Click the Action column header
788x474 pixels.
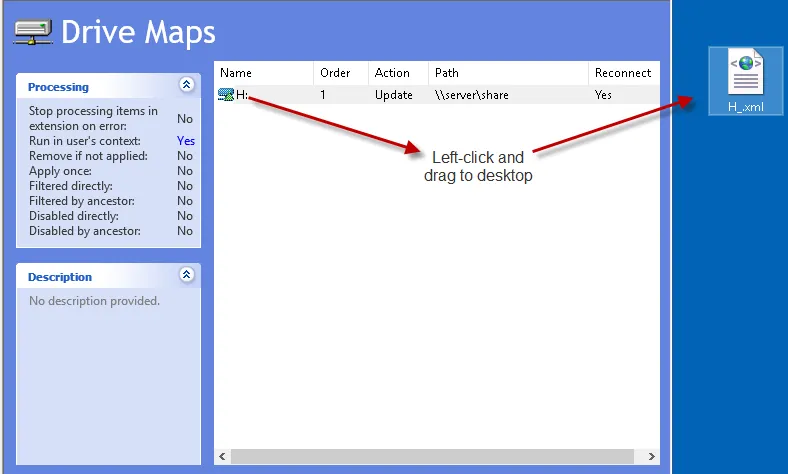pos(392,73)
